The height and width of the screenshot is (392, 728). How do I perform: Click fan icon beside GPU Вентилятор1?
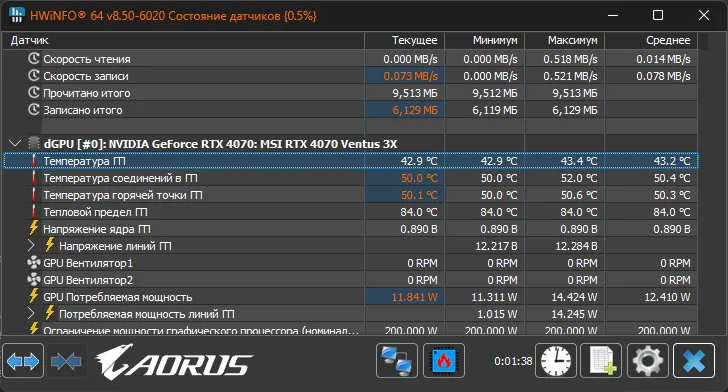33,262
